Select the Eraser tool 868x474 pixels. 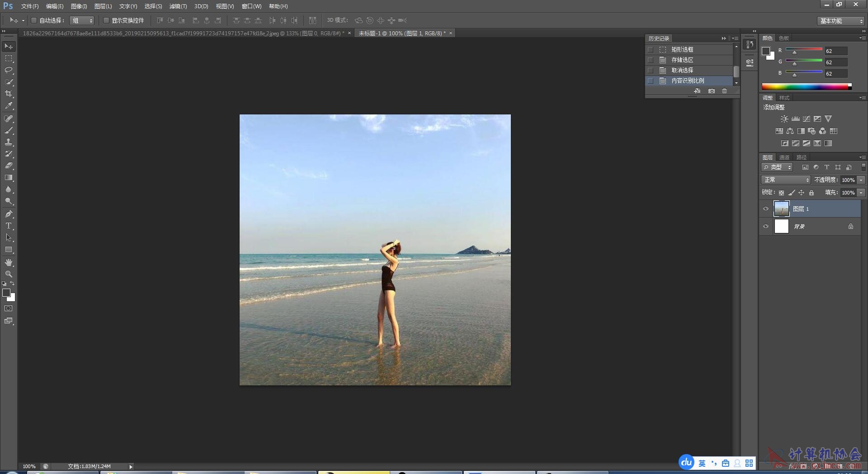[x=9, y=166]
